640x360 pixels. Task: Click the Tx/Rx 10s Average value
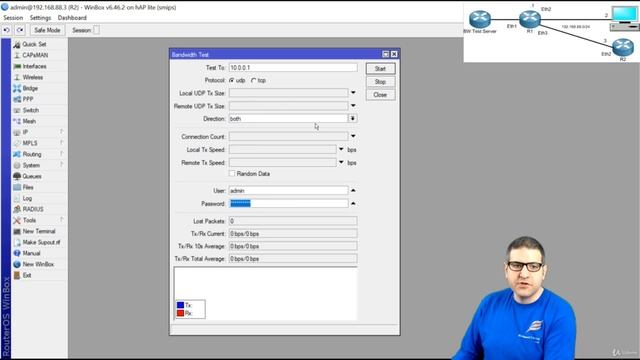coord(293,246)
